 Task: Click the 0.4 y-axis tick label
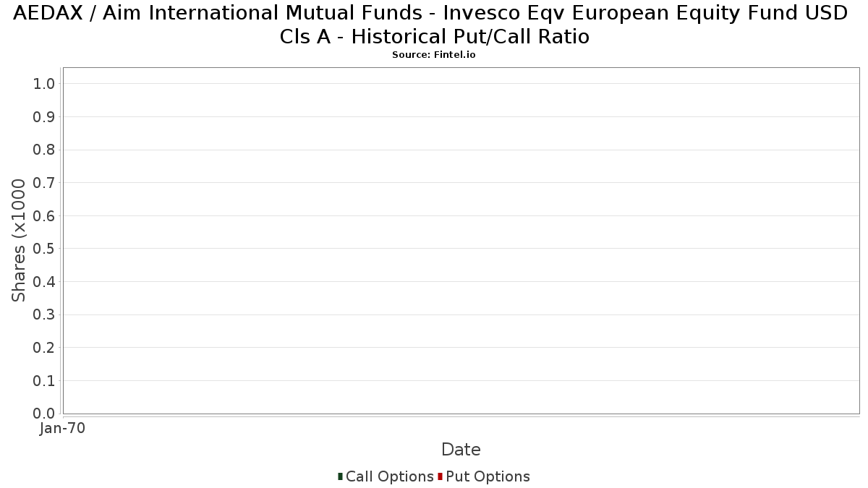coord(44,282)
